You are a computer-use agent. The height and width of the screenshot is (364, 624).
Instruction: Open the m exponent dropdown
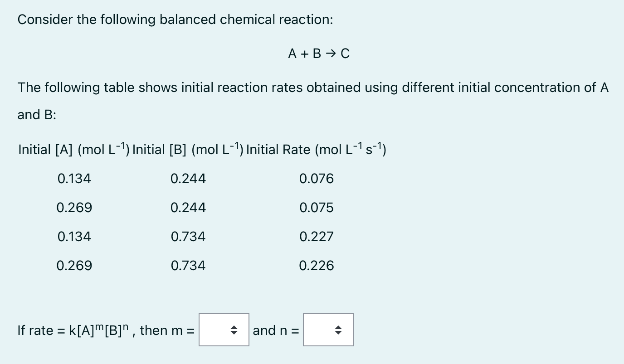click(224, 330)
